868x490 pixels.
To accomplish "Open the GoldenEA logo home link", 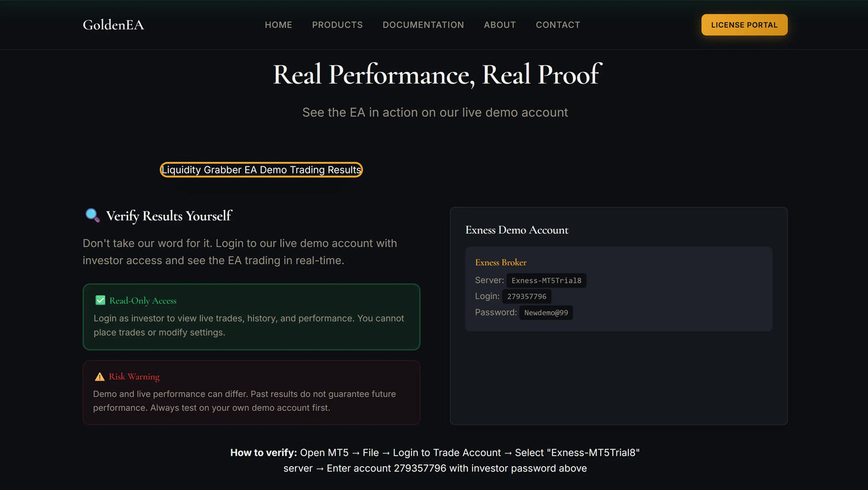I will (x=114, y=25).
